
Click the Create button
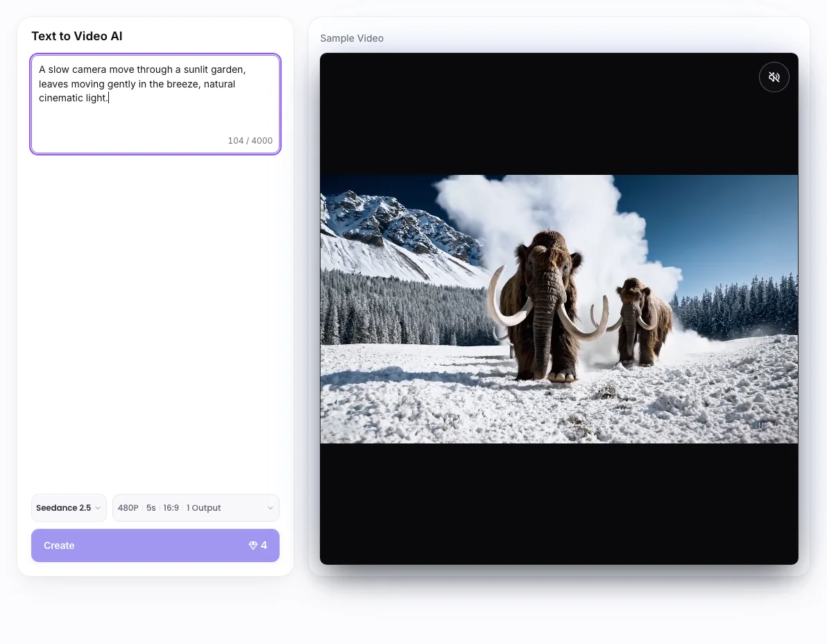click(155, 545)
